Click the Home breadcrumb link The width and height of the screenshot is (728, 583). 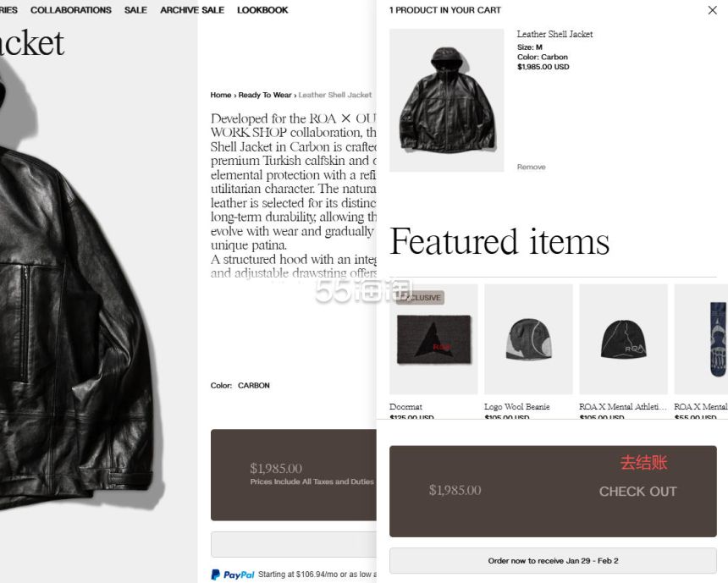[x=221, y=95]
